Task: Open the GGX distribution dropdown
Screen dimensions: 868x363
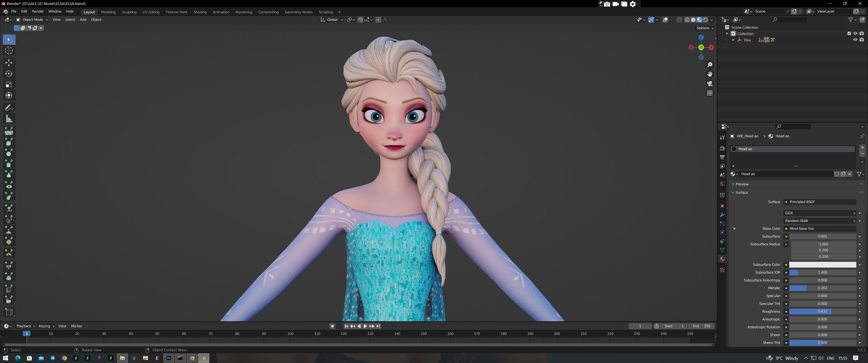Action: (820, 213)
